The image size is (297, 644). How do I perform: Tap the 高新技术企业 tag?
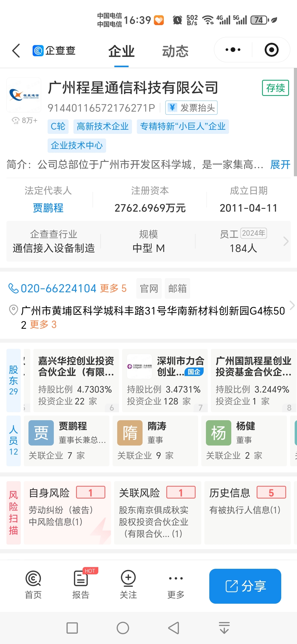[x=103, y=126]
